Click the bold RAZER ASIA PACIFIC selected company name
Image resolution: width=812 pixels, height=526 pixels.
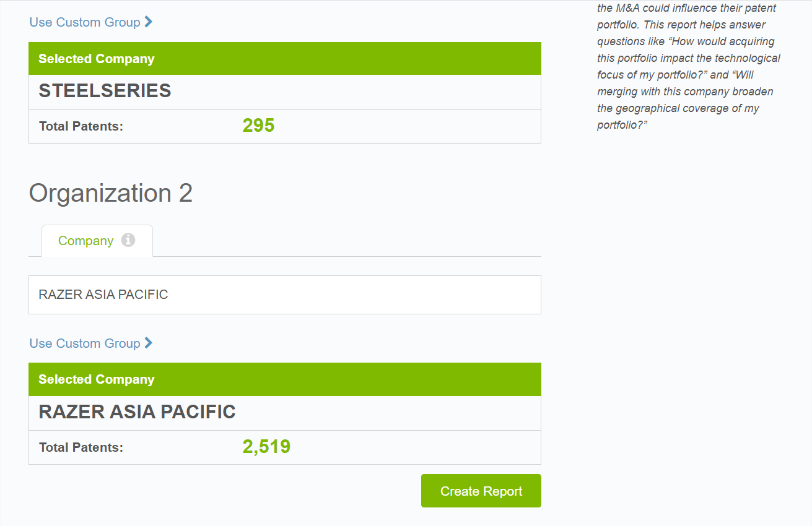click(137, 412)
